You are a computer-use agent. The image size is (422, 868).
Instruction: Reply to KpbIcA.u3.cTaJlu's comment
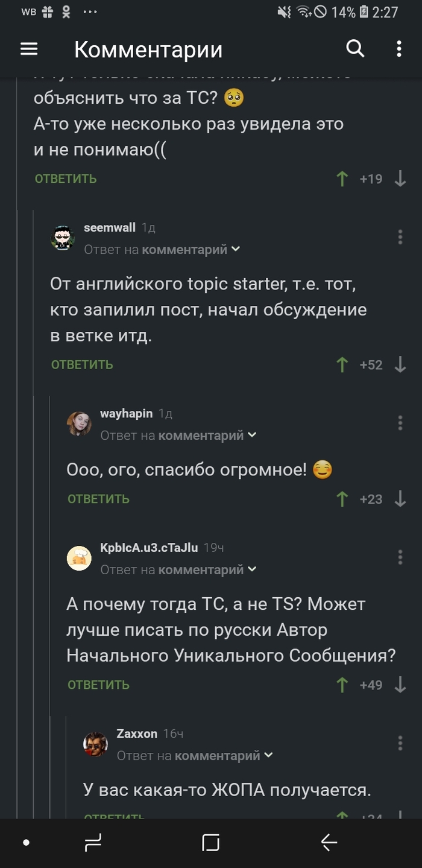98,685
